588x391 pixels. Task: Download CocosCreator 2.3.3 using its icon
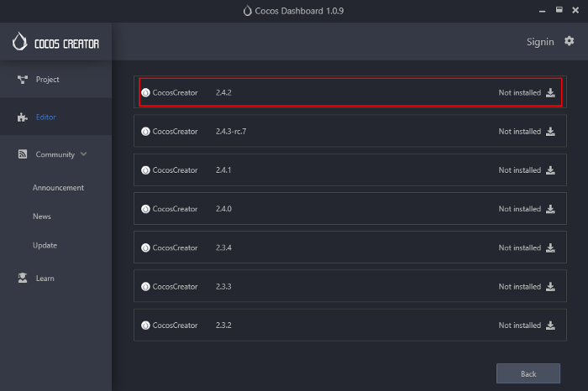click(x=550, y=287)
